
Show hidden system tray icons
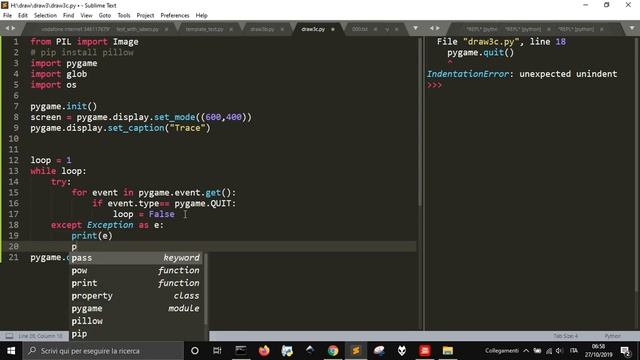click(x=526, y=351)
